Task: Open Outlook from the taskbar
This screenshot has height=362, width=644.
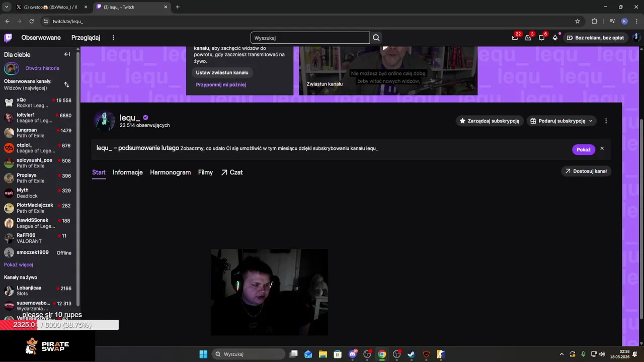Action: pos(308,354)
